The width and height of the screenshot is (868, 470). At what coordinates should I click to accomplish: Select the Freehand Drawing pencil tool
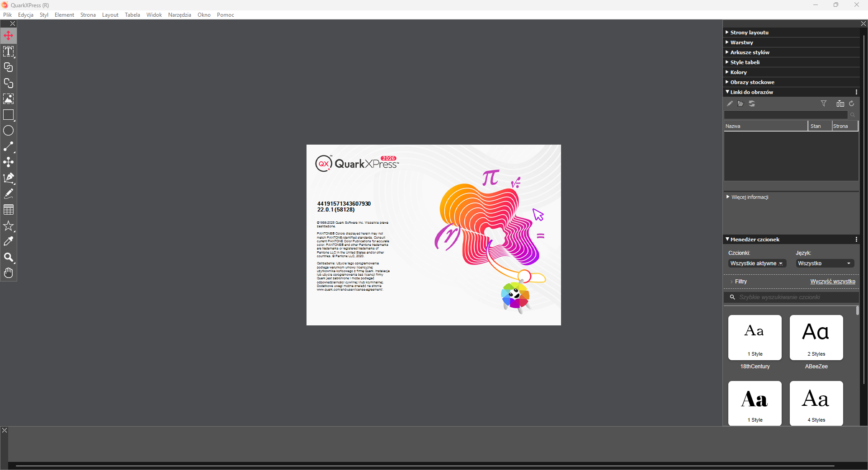click(9, 194)
